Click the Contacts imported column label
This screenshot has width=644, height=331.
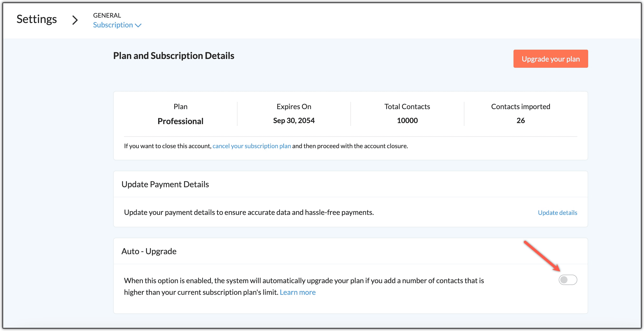520,107
